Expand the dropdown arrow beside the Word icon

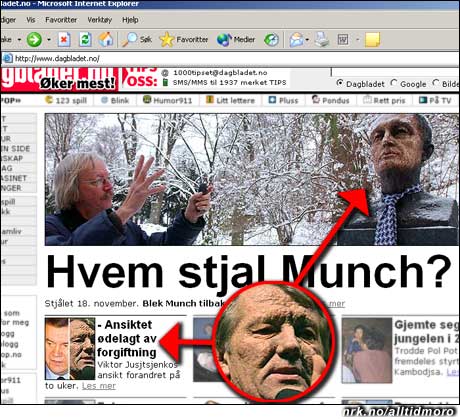tap(357, 40)
